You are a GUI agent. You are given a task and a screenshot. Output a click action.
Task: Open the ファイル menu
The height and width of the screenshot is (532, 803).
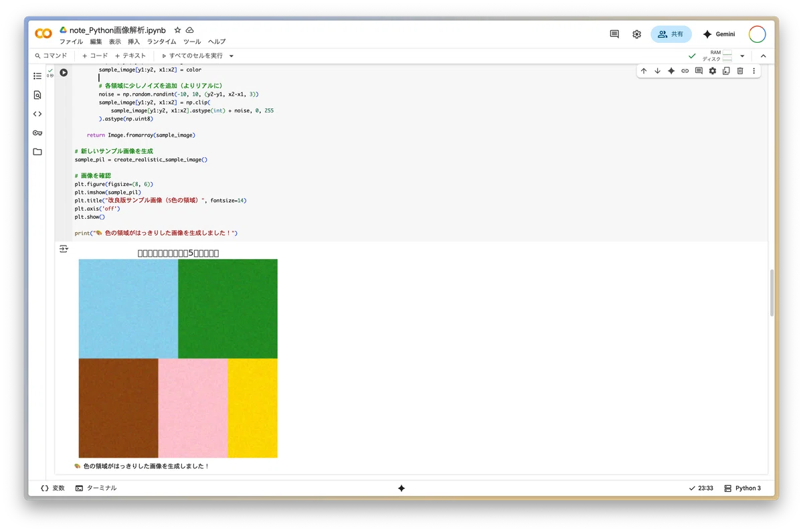coord(72,41)
